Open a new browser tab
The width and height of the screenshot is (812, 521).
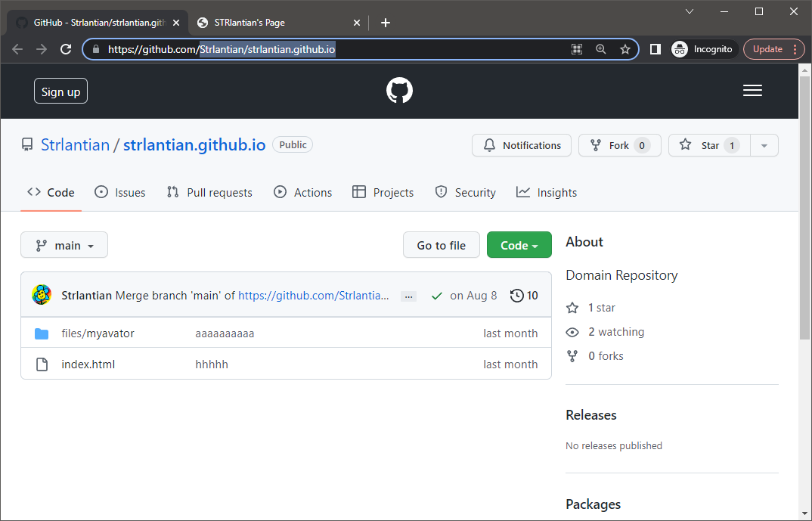[386, 23]
